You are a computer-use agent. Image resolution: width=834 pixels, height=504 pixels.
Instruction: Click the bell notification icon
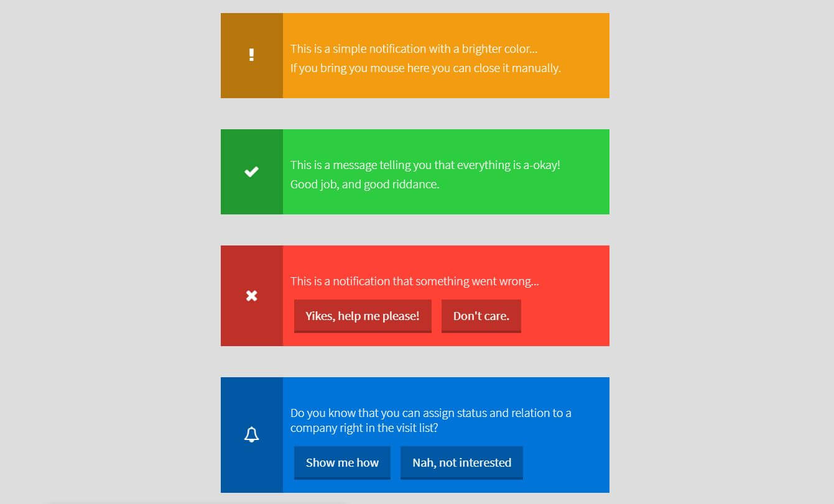pyautogui.click(x=251, y=434)
